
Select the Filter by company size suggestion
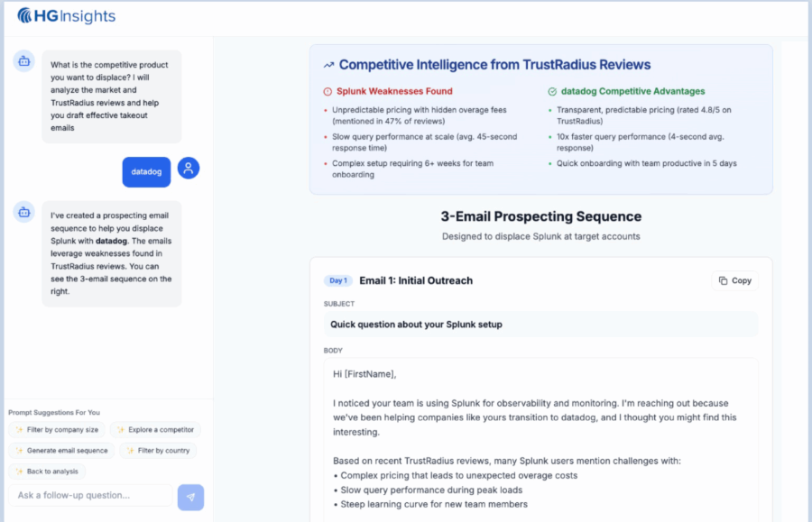pyautogui.click(x=57, y=430)
